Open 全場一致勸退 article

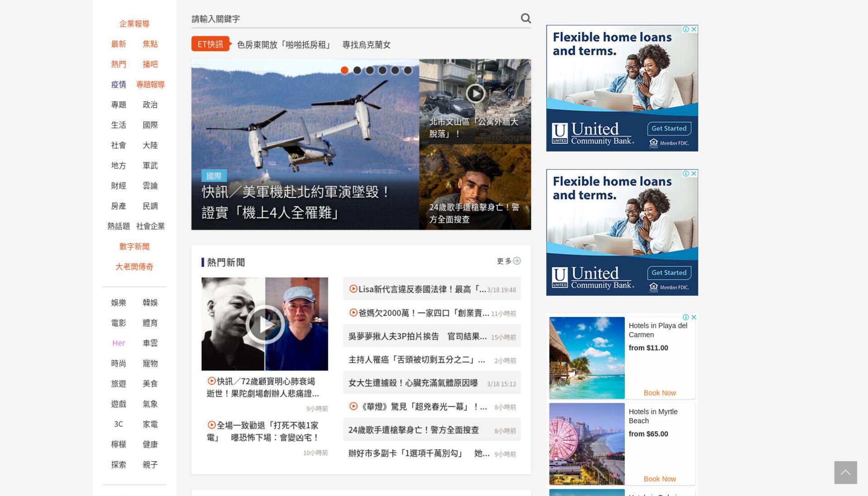[x=263, y=431]
